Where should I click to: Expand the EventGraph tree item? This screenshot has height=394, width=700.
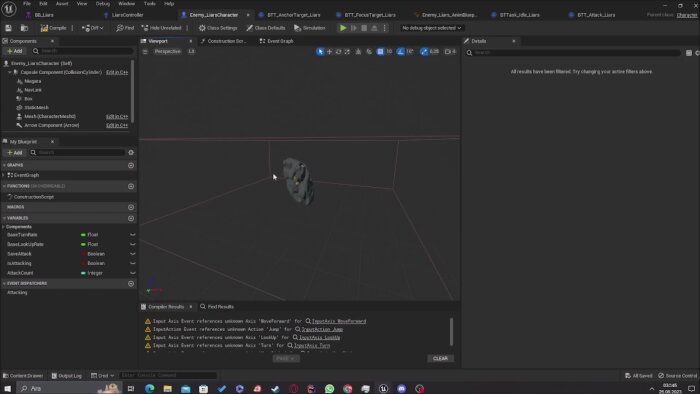tap(4, 175)
